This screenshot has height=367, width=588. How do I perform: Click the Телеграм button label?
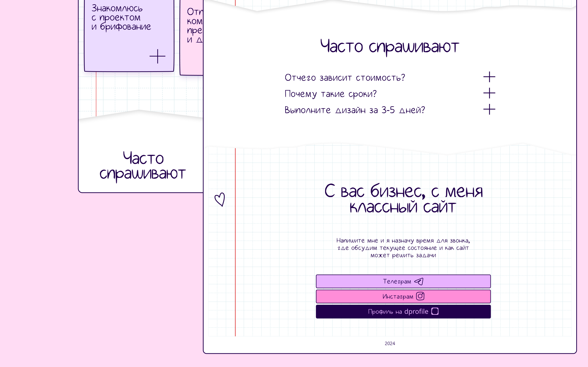[397, 281]
